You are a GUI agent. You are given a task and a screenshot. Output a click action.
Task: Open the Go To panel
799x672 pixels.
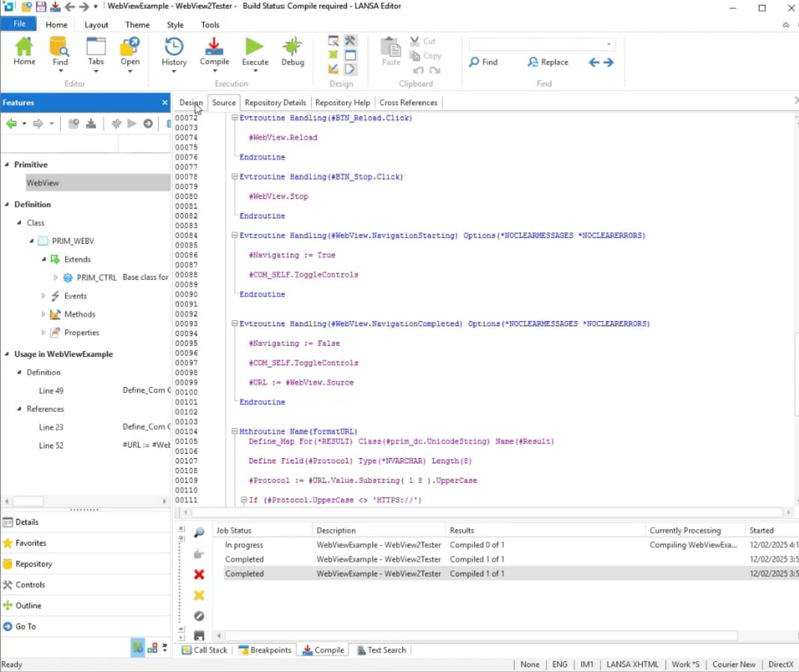point(85,626)
